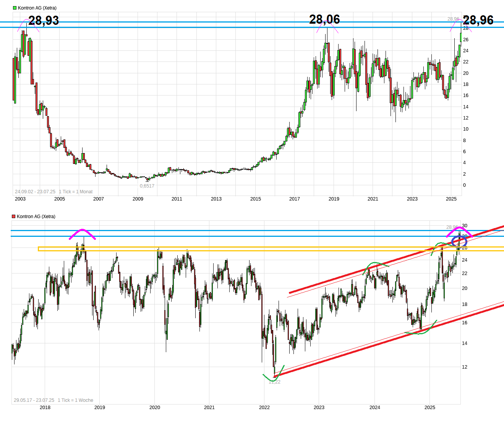The width and height of the screenshot is (504, 424).
Task: Click the 2019 year label on the weekly axis
Action: point(99,408)
